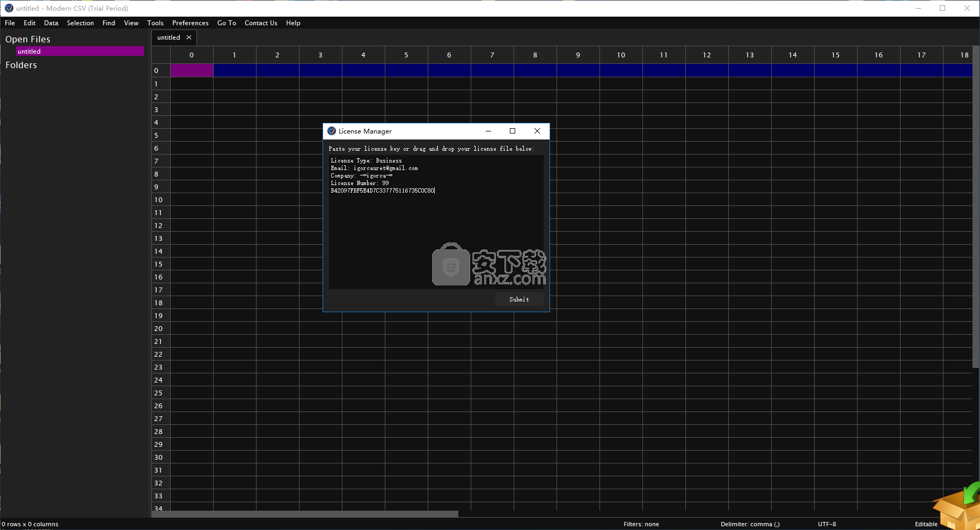Click the Modern CSV app icon in title bar
The height and width of the screenshot is (530, 980).
9,8
